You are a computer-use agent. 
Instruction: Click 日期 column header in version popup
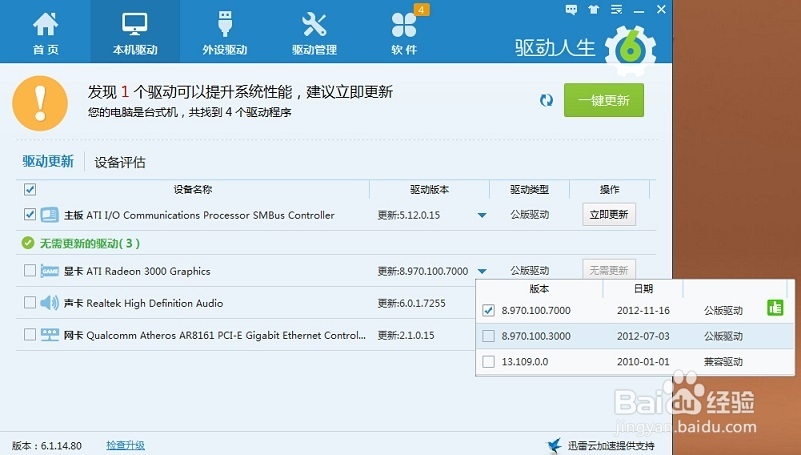point(643,289)
